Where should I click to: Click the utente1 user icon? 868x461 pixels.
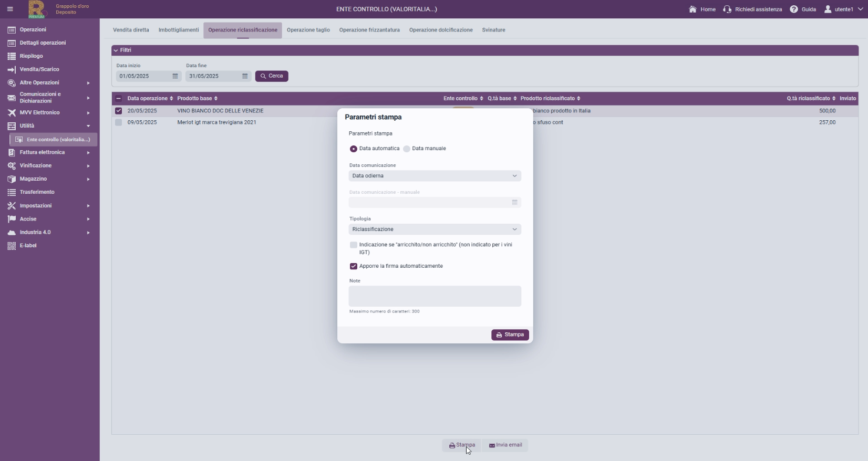pyautogui.click(x=828, y=9)
